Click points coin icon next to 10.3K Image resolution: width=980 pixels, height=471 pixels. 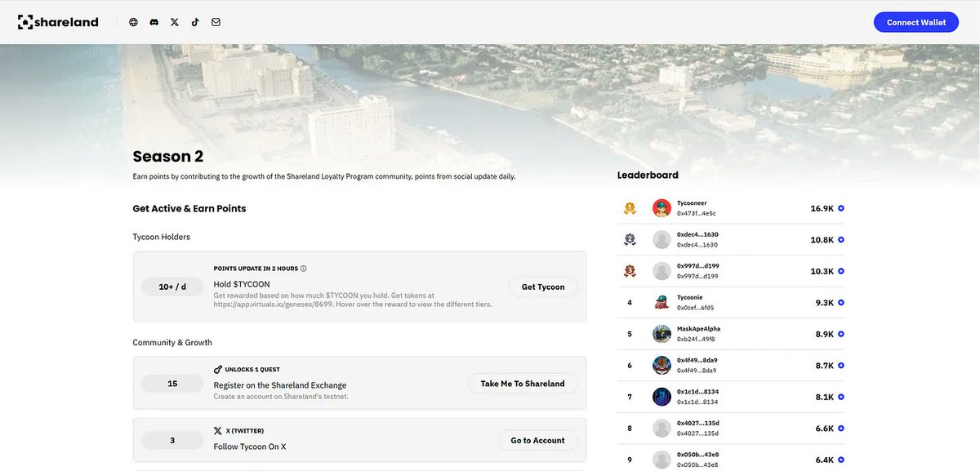pos(841,271)
